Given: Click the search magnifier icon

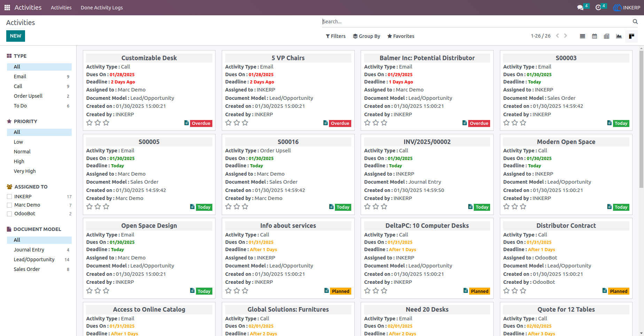Looking at the screenshot, I should coord(635,22).
